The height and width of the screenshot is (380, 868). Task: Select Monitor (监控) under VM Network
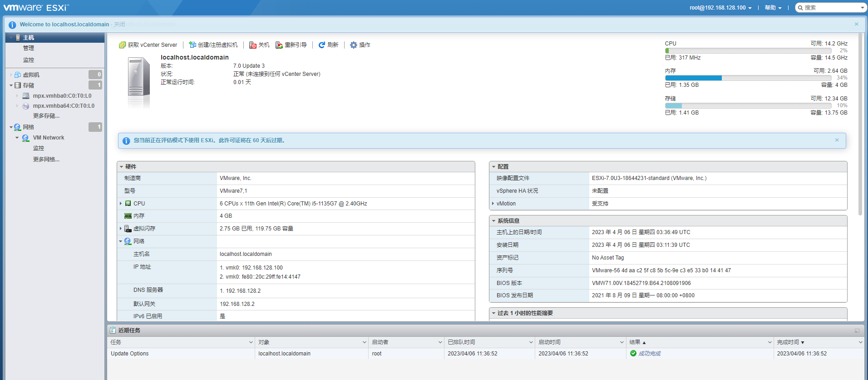[x=39, y=148]
